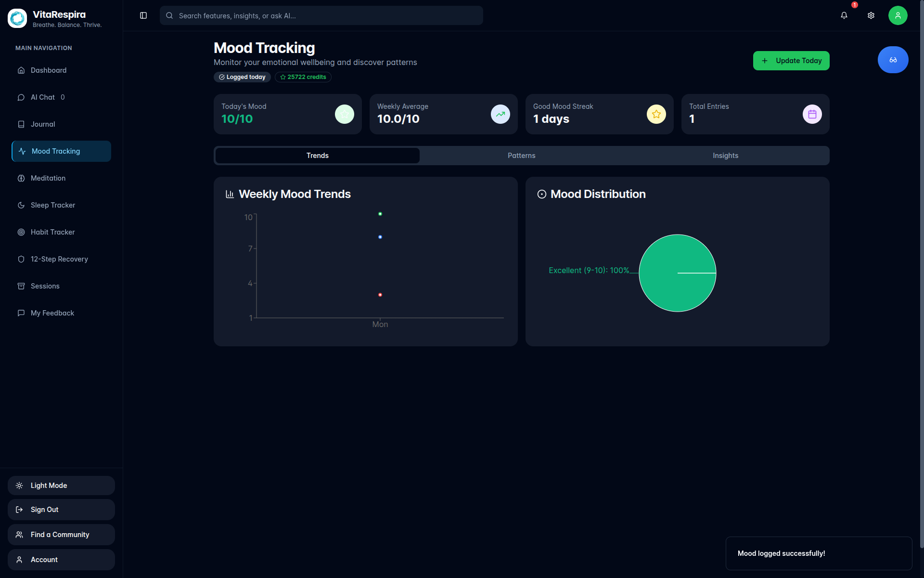
Task: Click the green user avatar icon
Action: tap(898, 15)
